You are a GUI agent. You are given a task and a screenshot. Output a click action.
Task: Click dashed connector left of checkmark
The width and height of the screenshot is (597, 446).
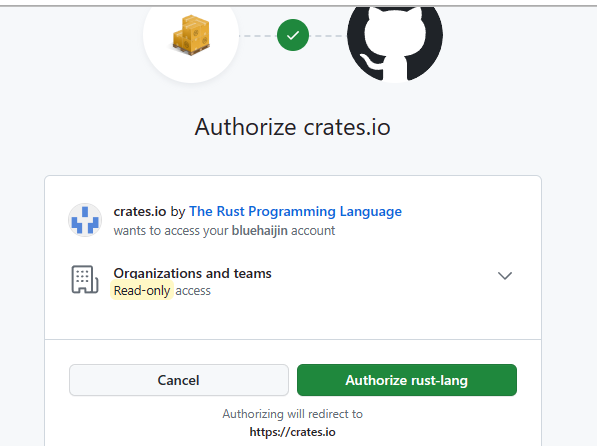[x=258, y=36]
